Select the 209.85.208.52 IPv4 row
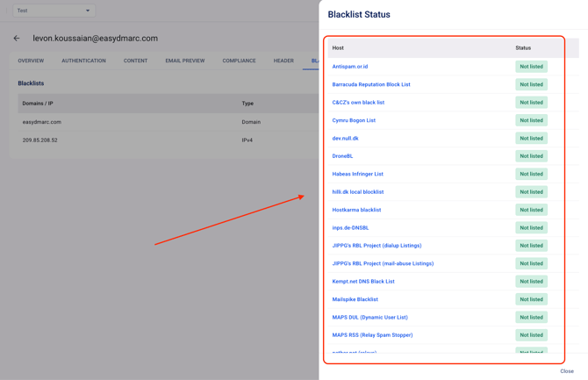Image resolution: width=588 pixels, height=380 pixels. click(40, 140)
